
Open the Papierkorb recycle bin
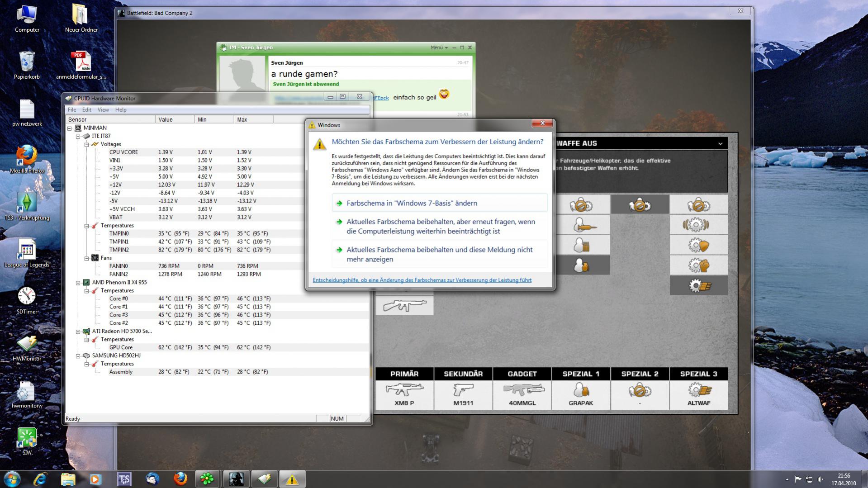coord(27,66)
